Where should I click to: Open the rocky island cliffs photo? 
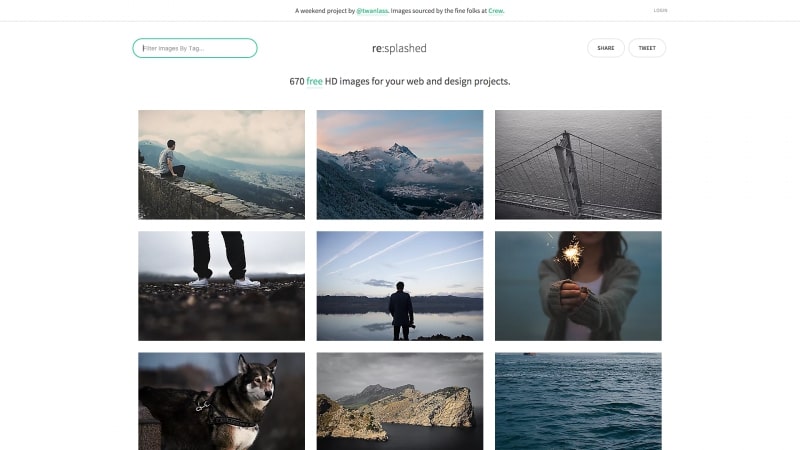[x=399, y=401]
